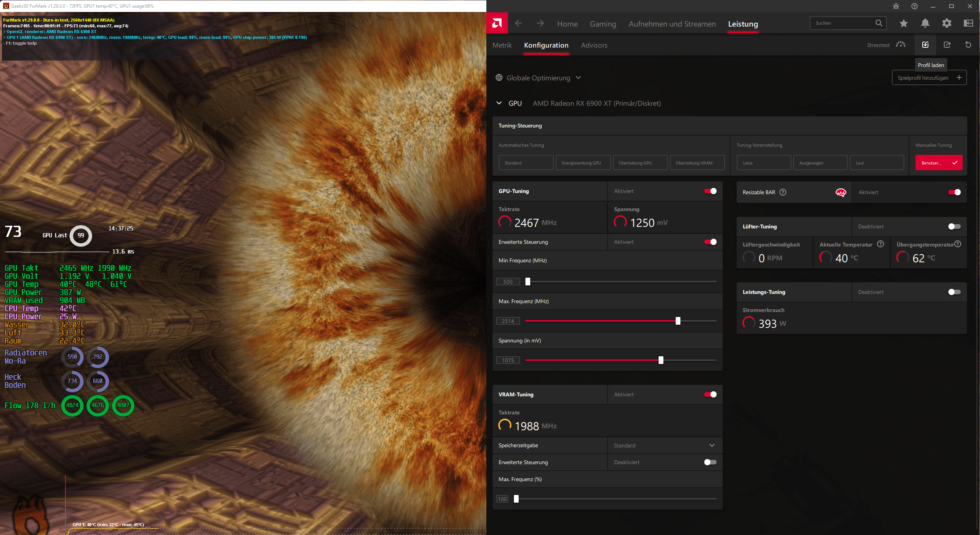Click Spielprofil hinzufügen button

point(929,77)
